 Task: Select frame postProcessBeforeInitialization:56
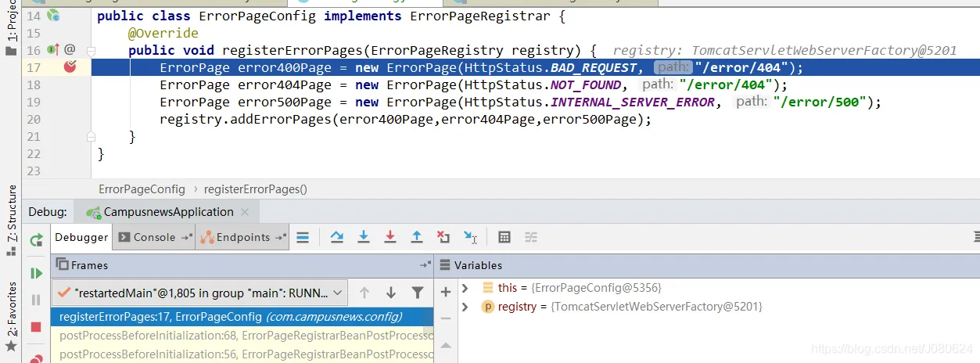click(x=242, y=354)
